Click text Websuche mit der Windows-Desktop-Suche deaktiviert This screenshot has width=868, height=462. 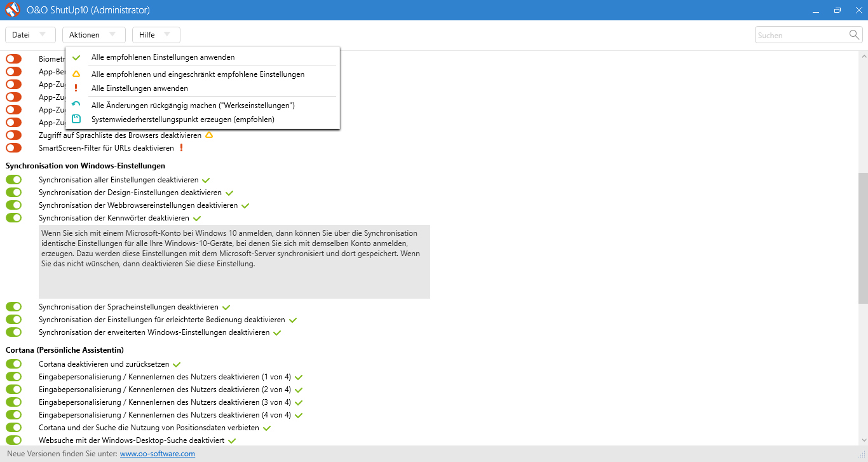tap(132, 440)
